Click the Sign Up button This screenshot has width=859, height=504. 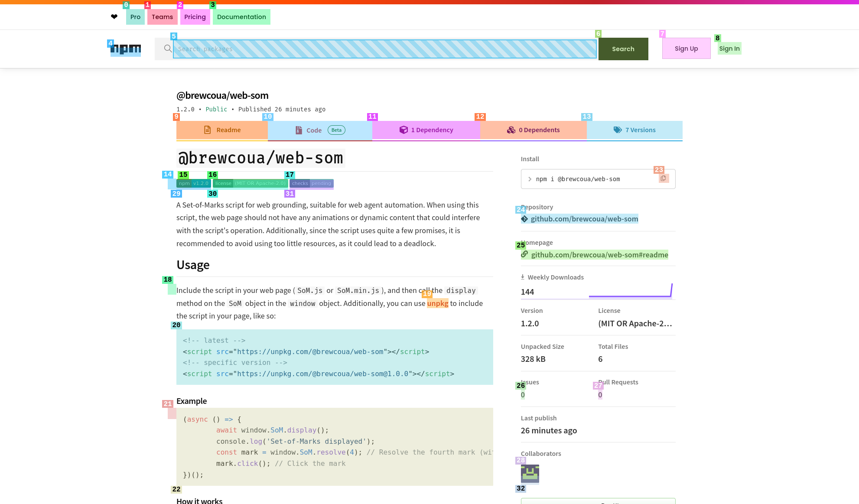pyautogui.click(x=686, y=49)
